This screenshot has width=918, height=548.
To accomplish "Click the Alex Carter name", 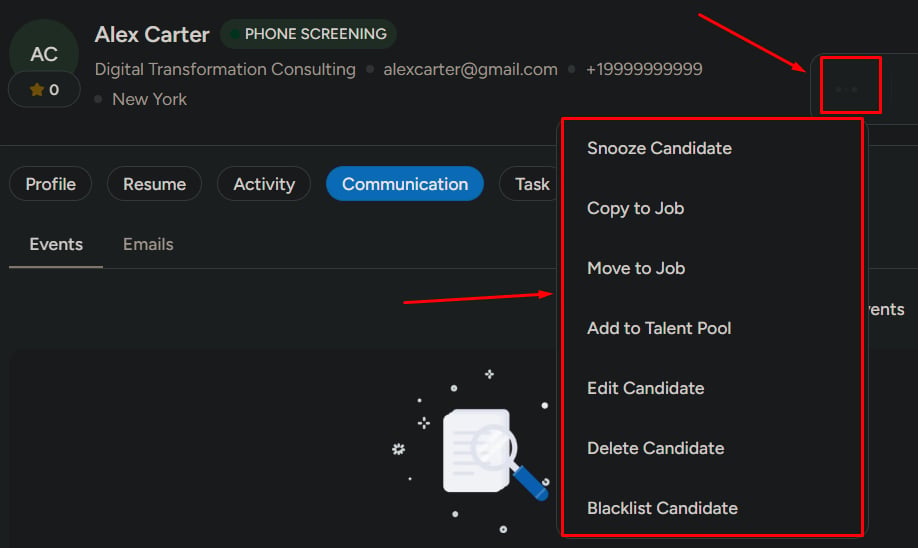I will click(x=152, y=35).
